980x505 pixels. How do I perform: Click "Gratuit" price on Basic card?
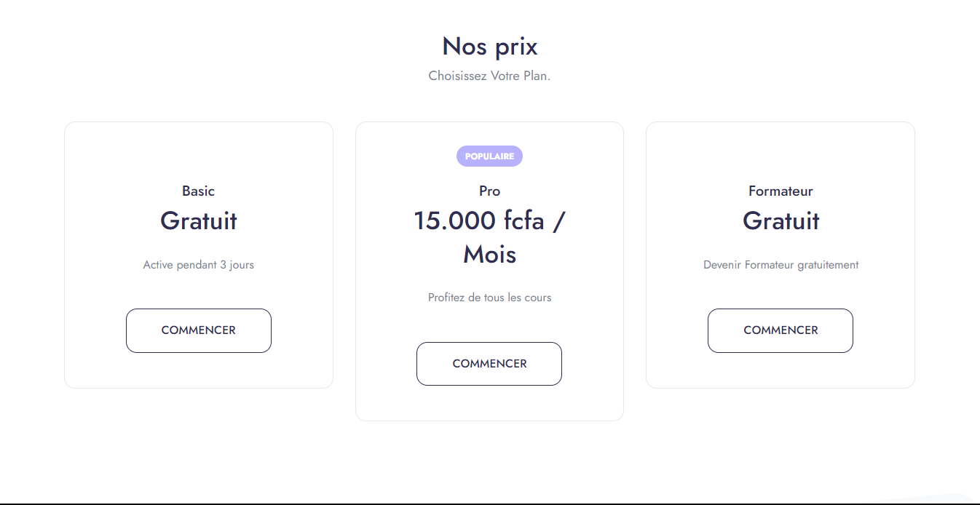(199, 220)
